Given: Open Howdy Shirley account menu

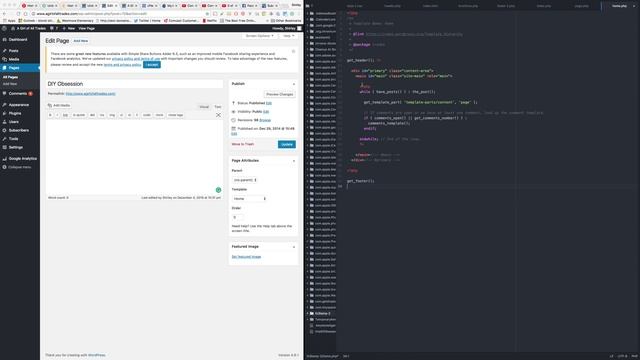Looking at the screenshot, I should [286, 28].
